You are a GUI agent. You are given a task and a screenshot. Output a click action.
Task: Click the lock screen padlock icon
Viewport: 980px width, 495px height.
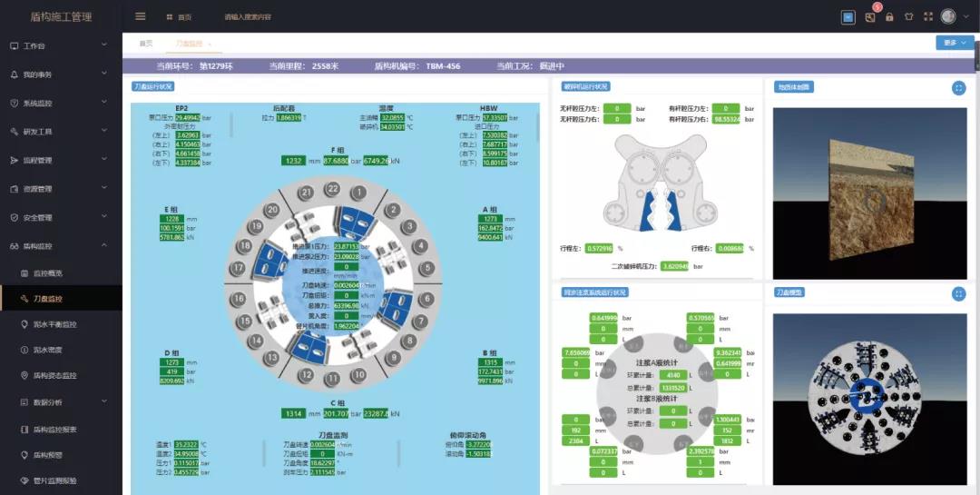tap(889, 17)
